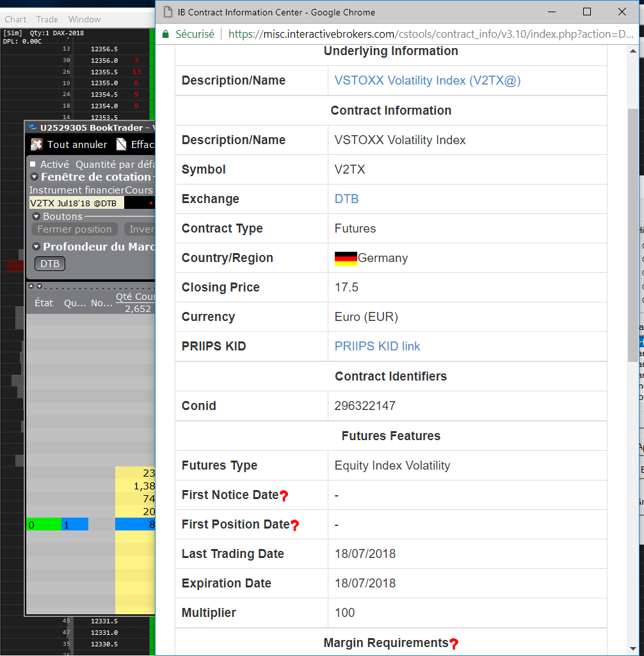Click the 12330.5 price in DAX ladder
Viewport: 644px width, 656px height.
(104, 644)
